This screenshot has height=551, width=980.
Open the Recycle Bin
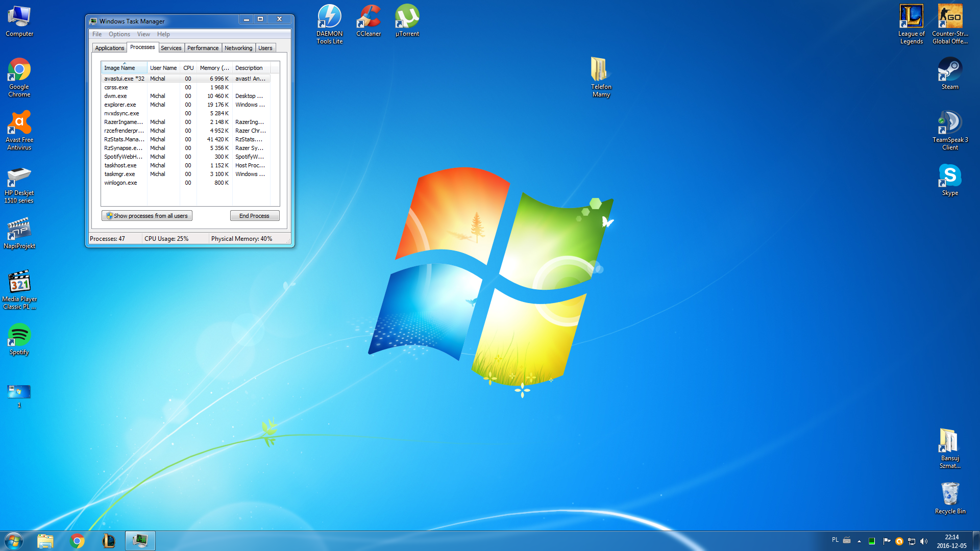pyautogui.click(x=950, y=498)
